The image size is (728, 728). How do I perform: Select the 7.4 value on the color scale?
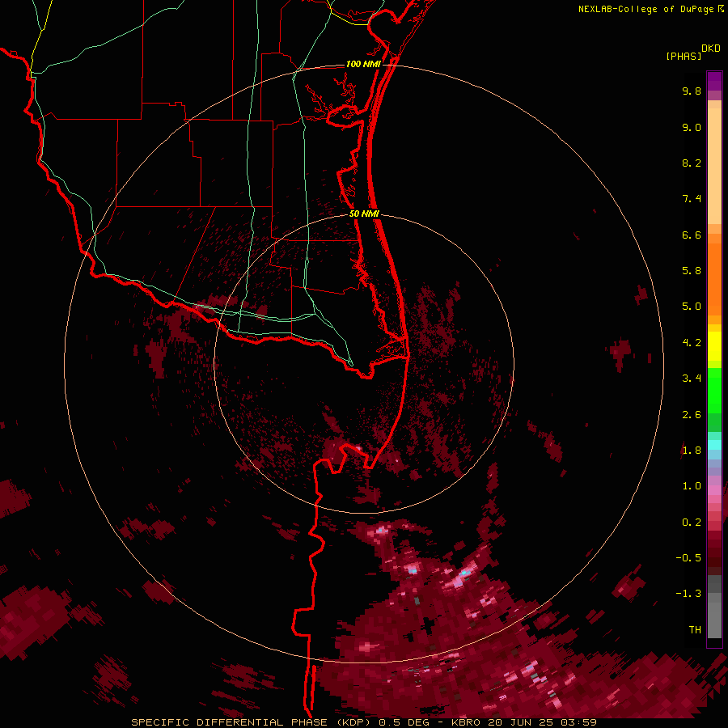tap(692, 199)
